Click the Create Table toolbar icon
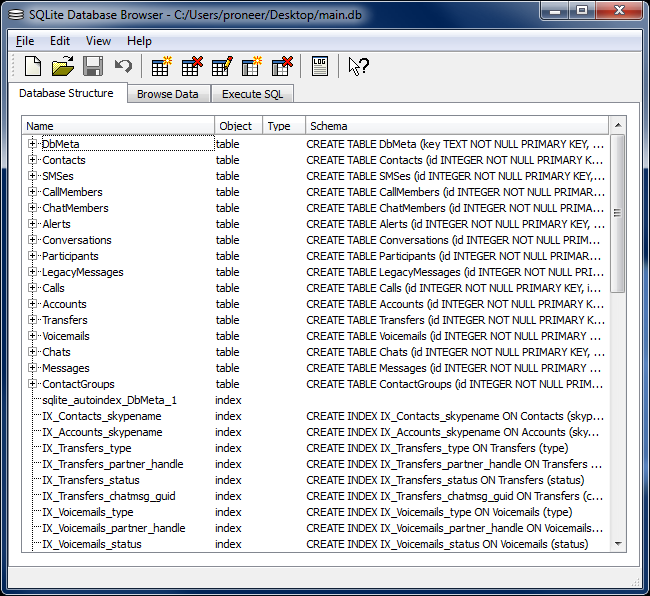This screenshot has width=650, height=596. (x=161, y=67)
